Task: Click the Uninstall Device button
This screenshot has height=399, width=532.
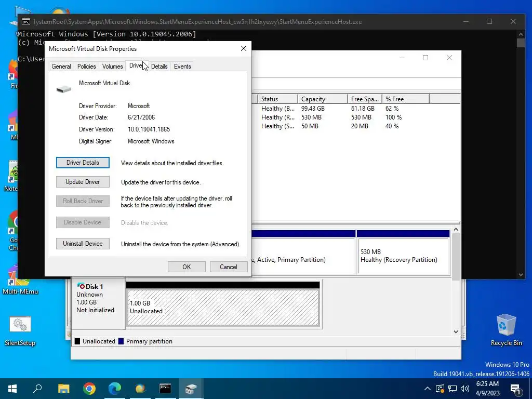Action: coord(83,244)
